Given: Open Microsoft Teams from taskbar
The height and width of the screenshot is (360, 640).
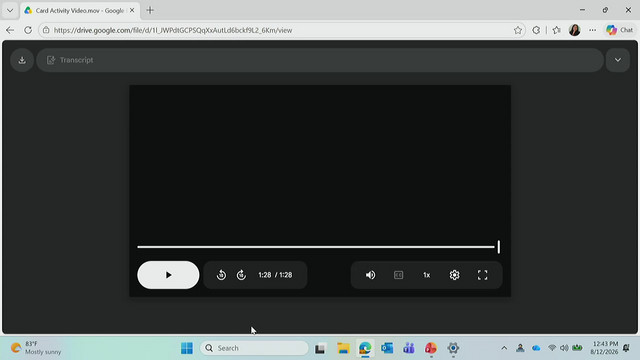Looking at the screenshot, I should point(409,348).
